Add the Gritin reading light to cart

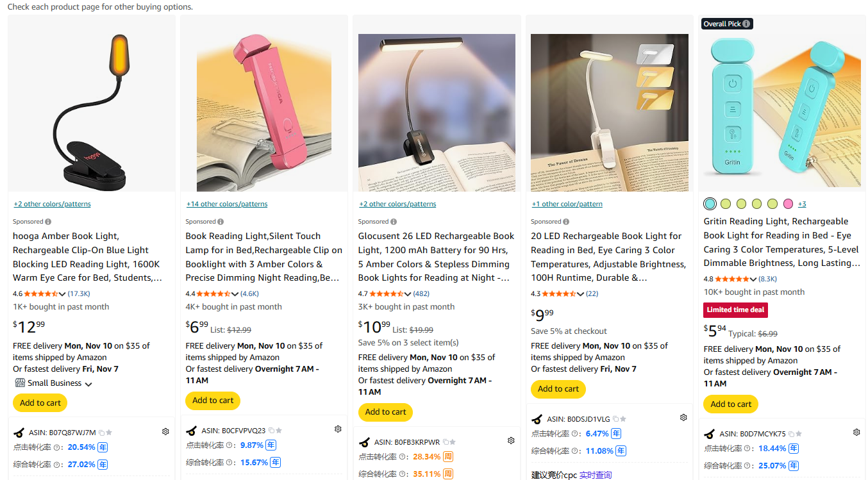point(730,404)
